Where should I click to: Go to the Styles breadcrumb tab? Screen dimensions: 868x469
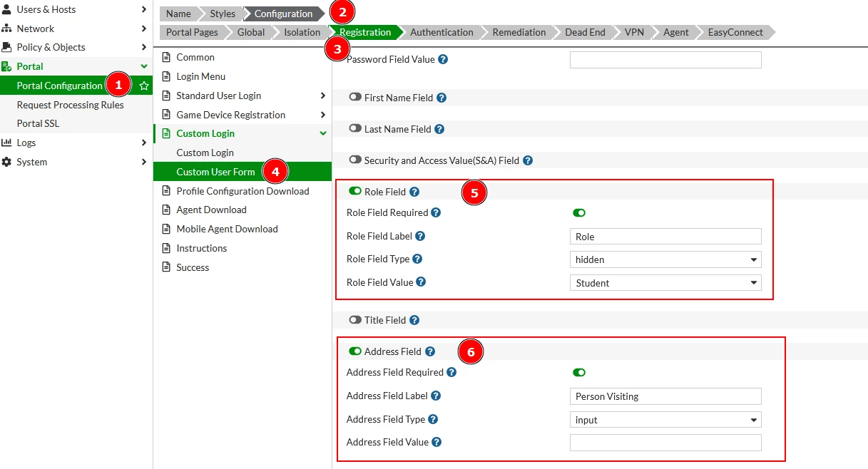[x=223, y=14]
